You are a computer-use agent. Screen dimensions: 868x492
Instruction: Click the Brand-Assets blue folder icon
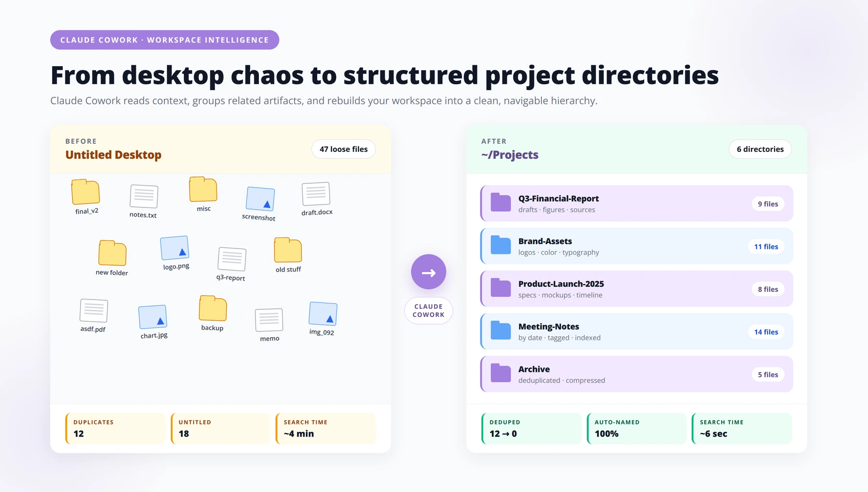click(501, 246)
